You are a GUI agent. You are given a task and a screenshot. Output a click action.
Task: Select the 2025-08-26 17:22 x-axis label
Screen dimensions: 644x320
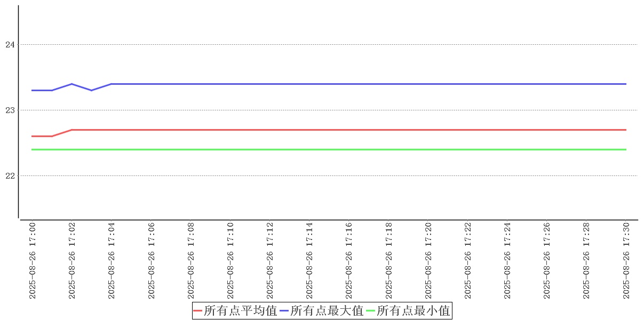click(x=467, y=260)
